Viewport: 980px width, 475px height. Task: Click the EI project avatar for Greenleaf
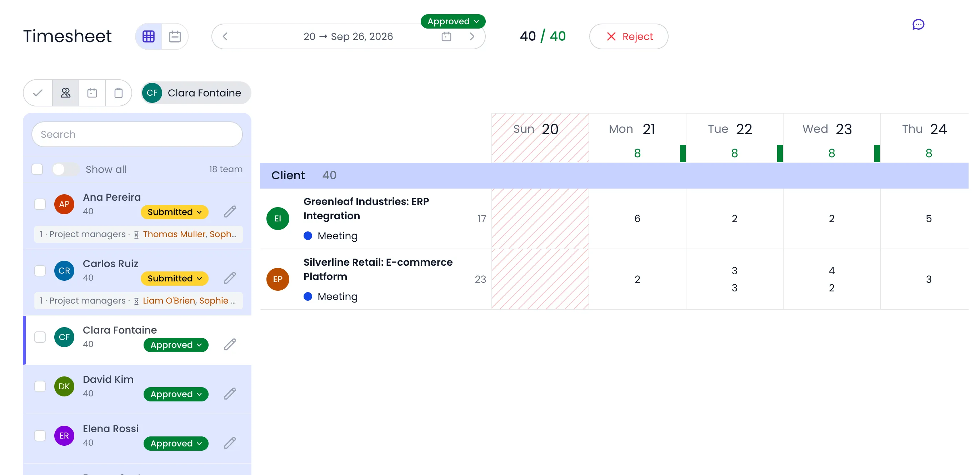point(278,219)
